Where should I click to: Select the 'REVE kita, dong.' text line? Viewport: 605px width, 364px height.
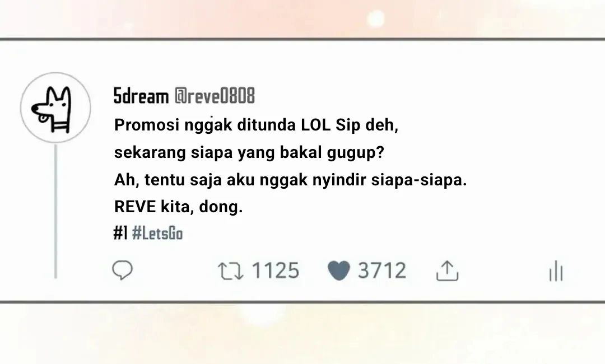(178, 207)
